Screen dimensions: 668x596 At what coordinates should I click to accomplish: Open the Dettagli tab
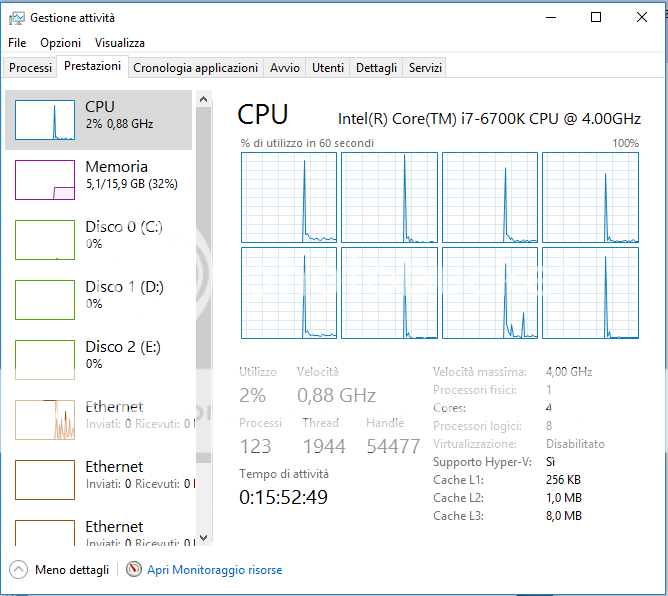pos(376,68)
